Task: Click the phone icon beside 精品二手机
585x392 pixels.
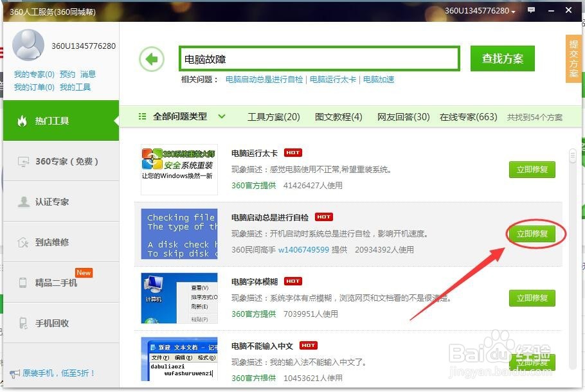Action: coord(22,283)
